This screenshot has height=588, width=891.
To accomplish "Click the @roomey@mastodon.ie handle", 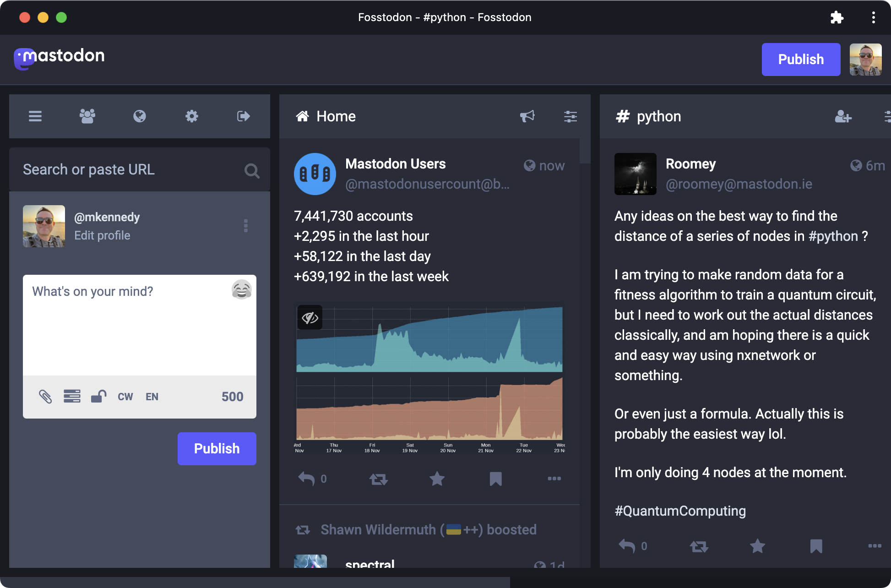I will point(739,184).
